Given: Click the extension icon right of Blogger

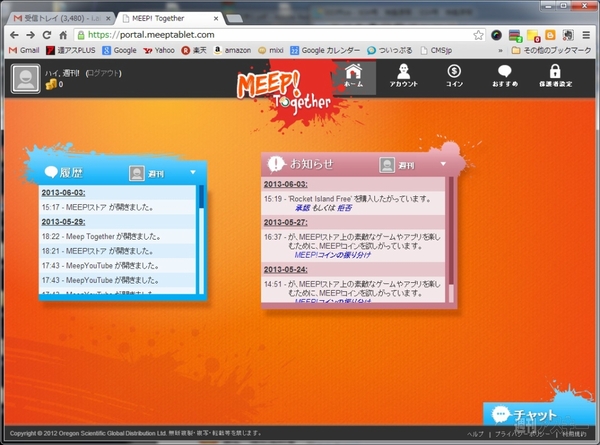Looking at the screenshot, I should click(x=568, y=35).
